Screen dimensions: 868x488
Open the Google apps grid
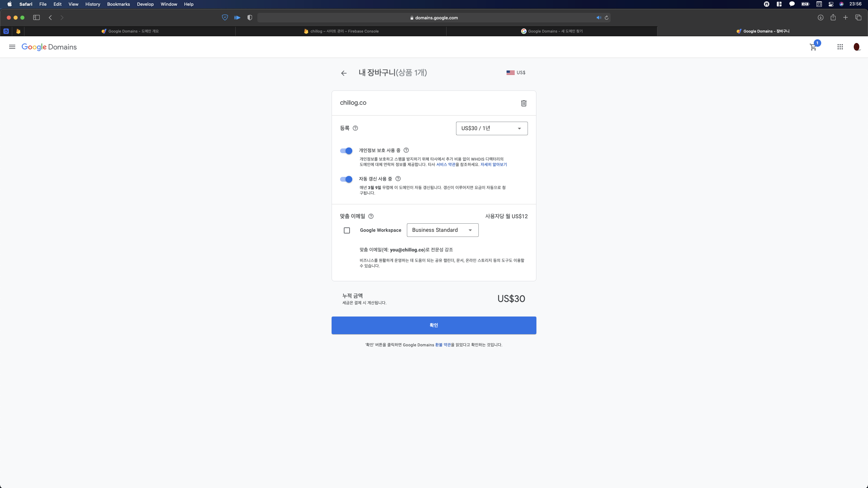[840, 47]
